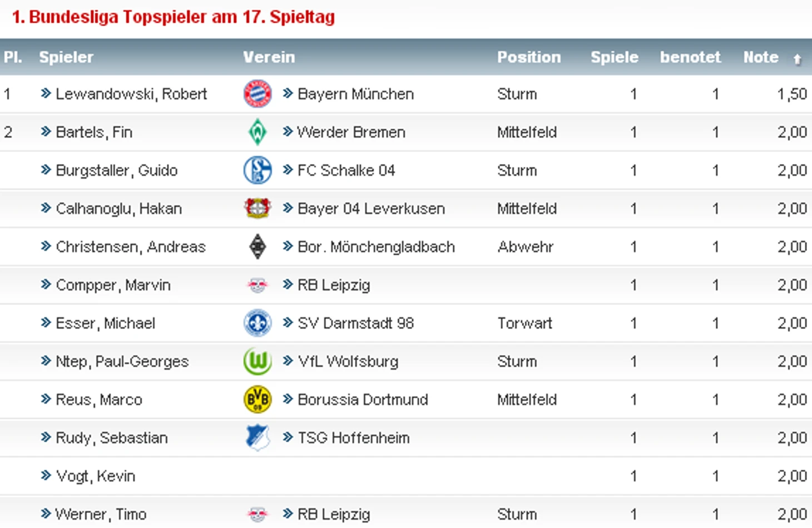This screenshot has width=812, height=528.
Task: Sort by the Position column header
Action: (x=528, y=57)
